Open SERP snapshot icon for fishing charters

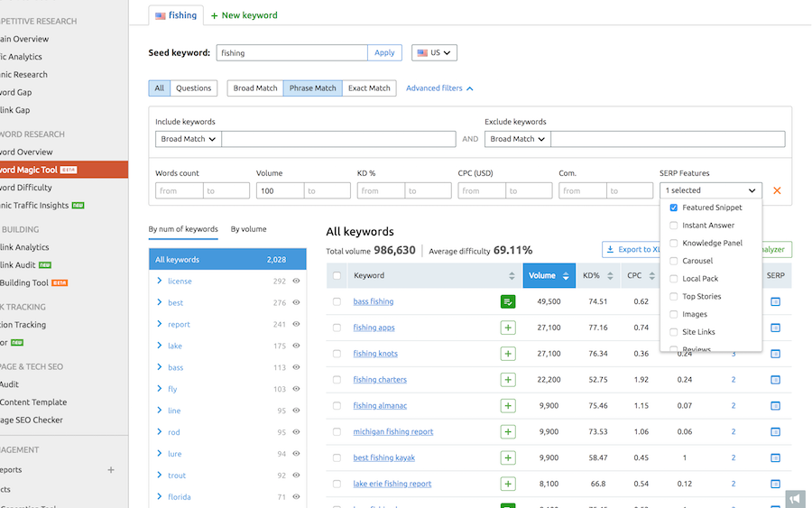pos(775,380)
